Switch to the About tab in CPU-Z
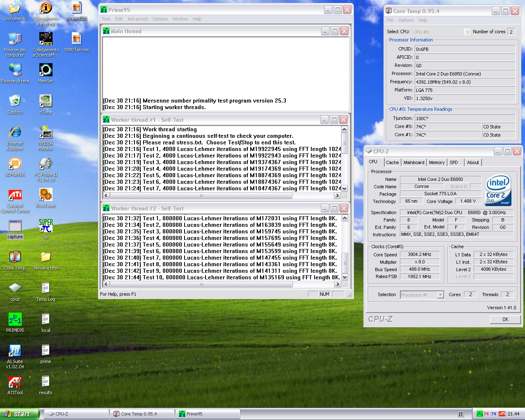 [x=472, y=162]
